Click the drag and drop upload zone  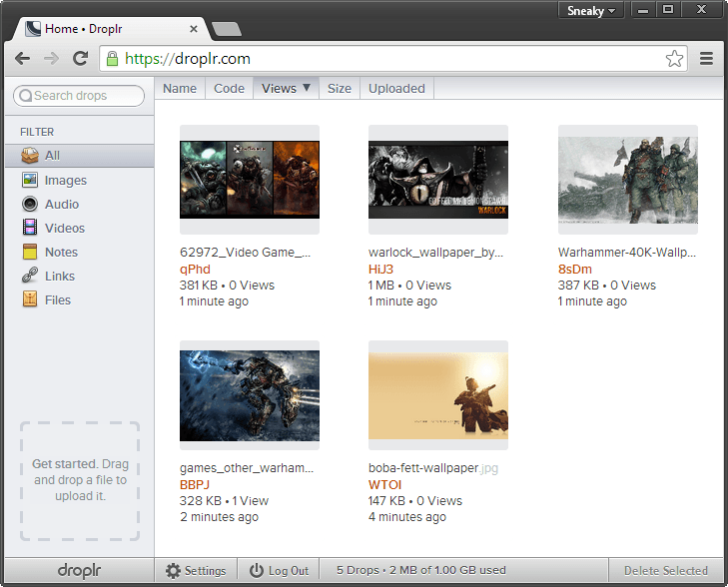80,481
